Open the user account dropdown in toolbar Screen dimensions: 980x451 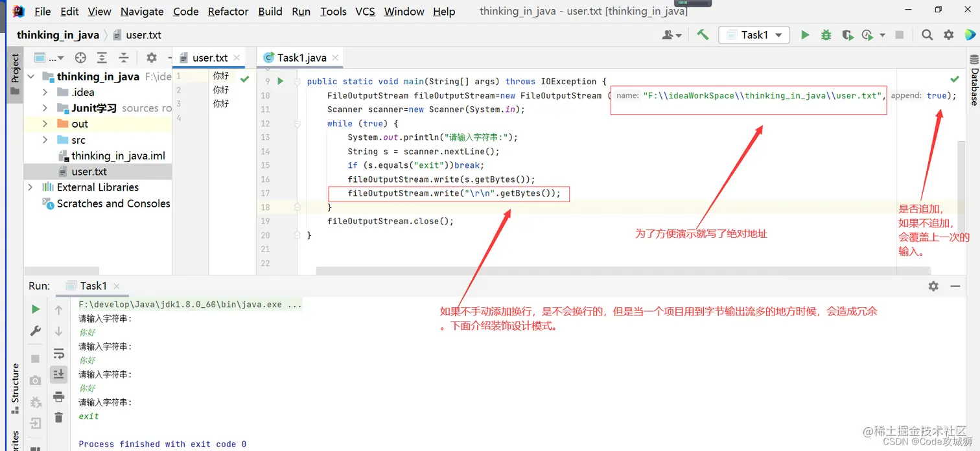pos(671,35)
